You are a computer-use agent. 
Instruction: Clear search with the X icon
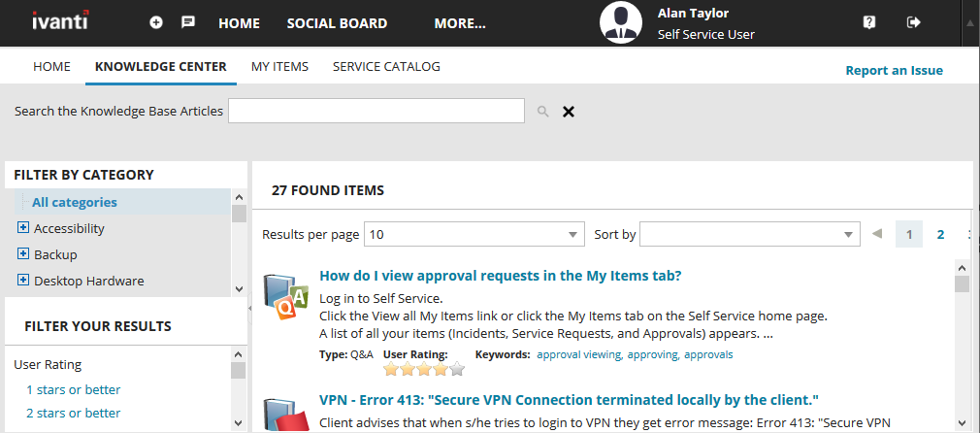pyautogui.click(x=569, y=112)
